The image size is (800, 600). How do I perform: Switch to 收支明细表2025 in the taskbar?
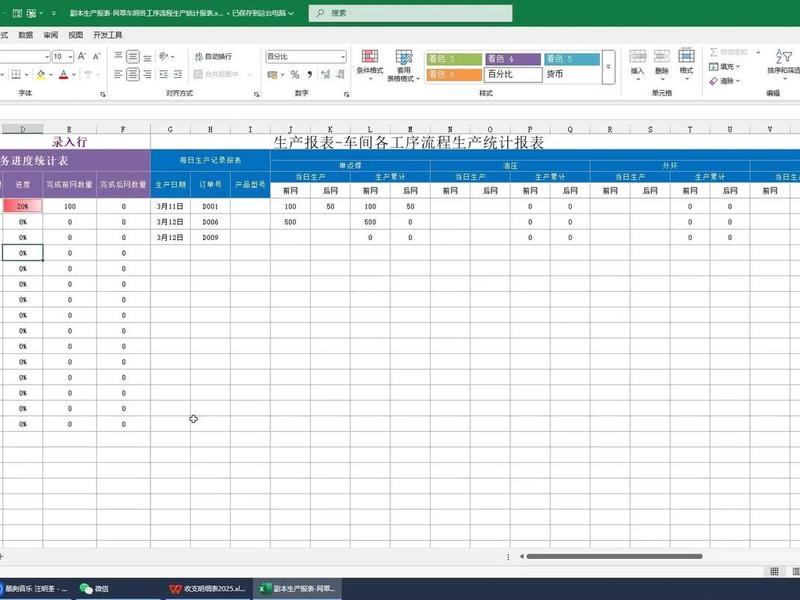208,588
